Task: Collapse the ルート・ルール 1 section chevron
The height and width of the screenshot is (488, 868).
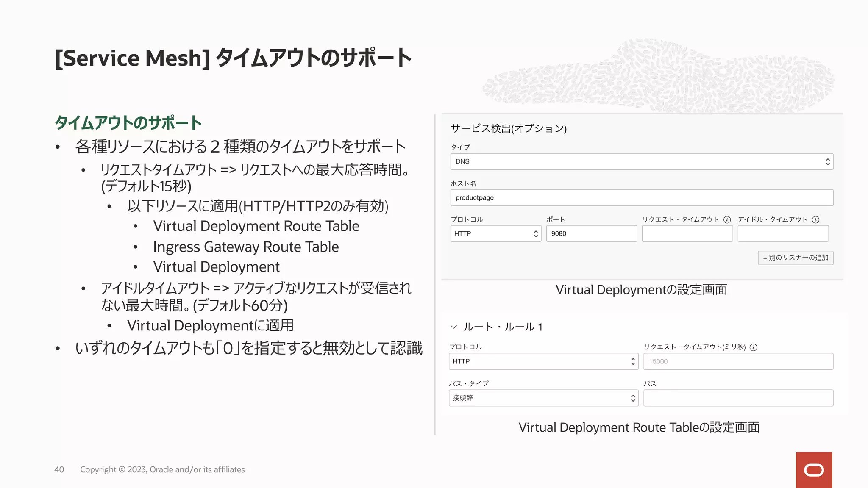Action: (453, 327)
